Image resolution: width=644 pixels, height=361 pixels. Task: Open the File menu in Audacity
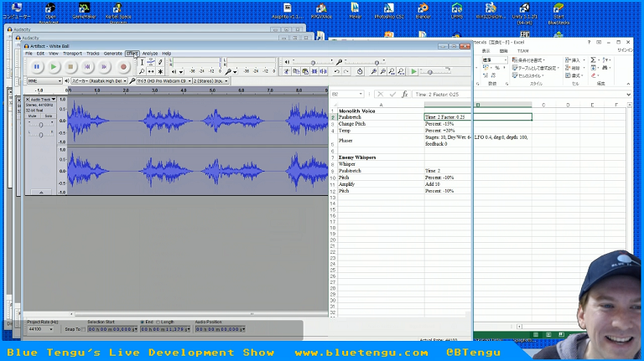click(29, 54)
